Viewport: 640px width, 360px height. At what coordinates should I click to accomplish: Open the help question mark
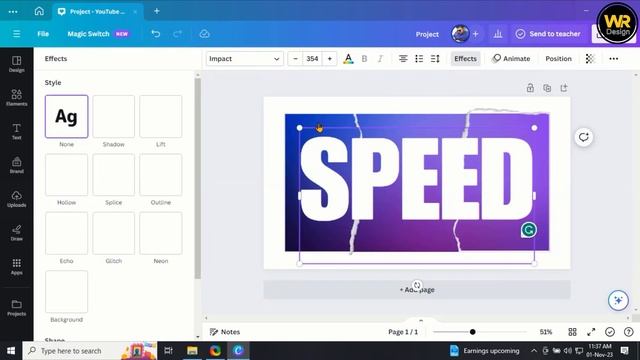pos(629,332)
